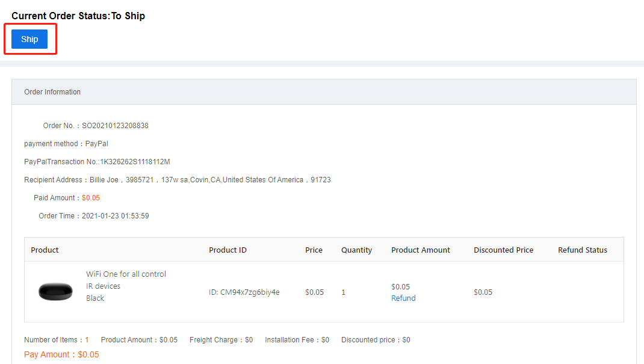Click the Quantity column header
Viewport: 644px width, 364px height.
[356, 250]
